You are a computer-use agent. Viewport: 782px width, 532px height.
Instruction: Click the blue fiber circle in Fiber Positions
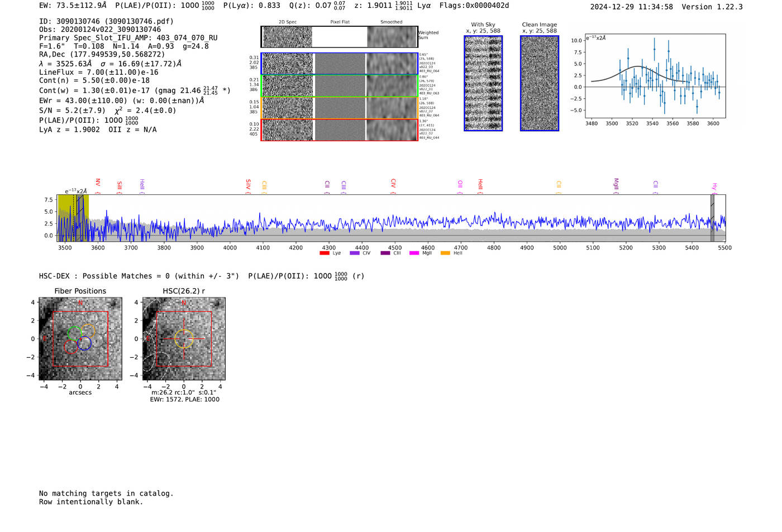click(x=84, y=343)
